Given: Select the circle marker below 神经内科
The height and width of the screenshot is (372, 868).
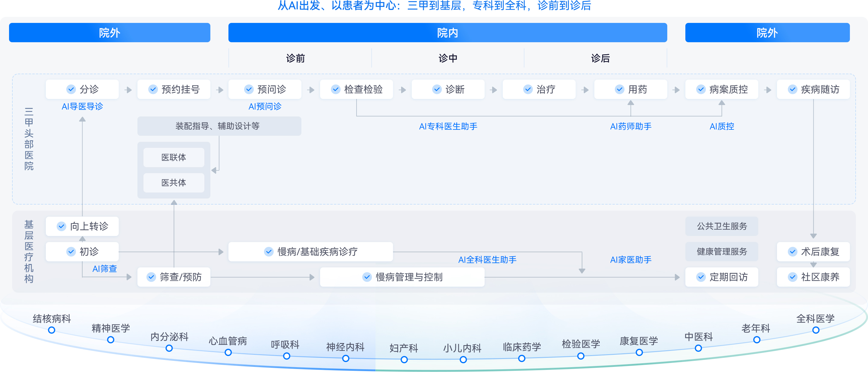Looking at the screenshot, I should 346,358.
